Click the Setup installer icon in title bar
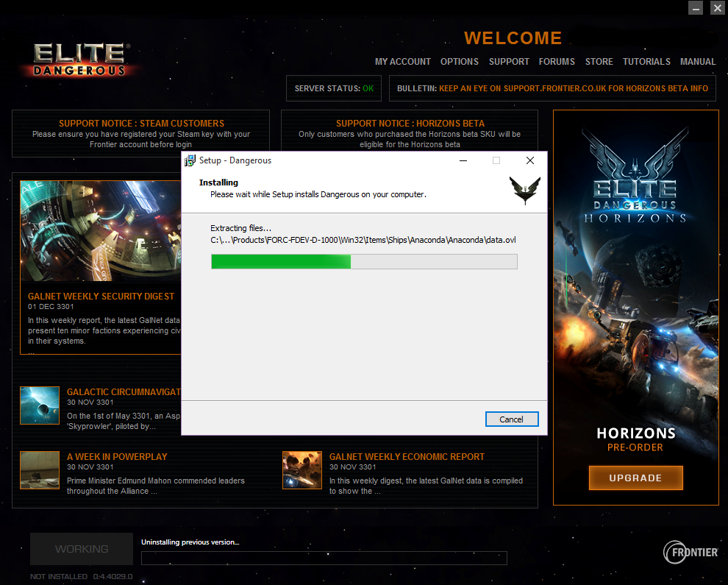The image size is (728, 585). pyautogui.click(x=190, y=160)
